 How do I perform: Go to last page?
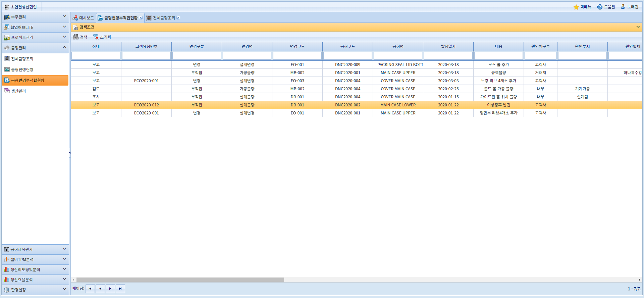tap(120, 289)
